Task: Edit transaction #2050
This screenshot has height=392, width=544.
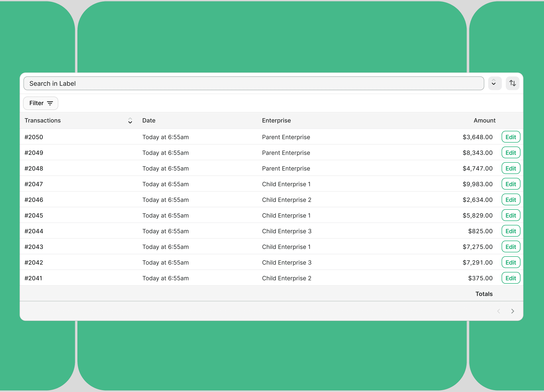Action: 511,137
